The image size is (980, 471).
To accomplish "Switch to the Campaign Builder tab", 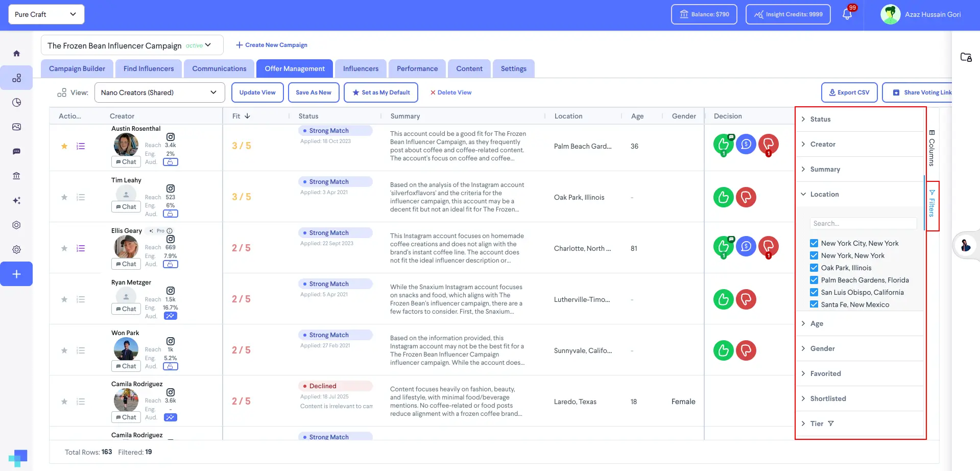I will 77,68.
